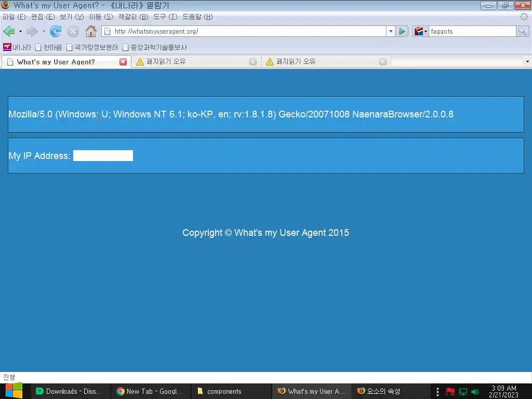Viewport: 532px width, 399px height.
Task: Click the white IP address box
Action: [x=103, y=156]
